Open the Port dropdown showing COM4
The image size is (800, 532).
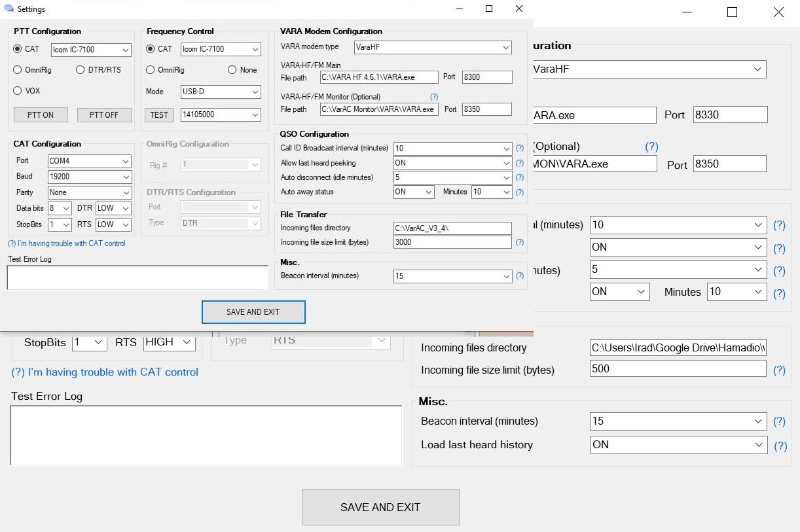pyautogui.click(x=90, y=161)
